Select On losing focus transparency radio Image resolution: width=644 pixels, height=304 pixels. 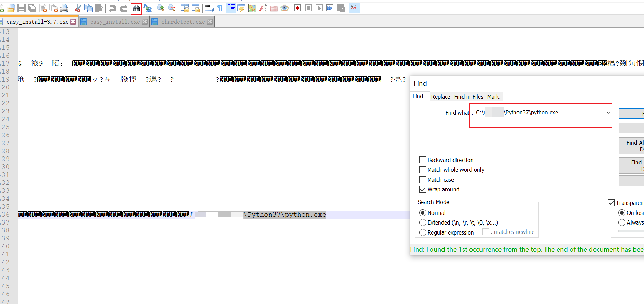coord(622,213)
